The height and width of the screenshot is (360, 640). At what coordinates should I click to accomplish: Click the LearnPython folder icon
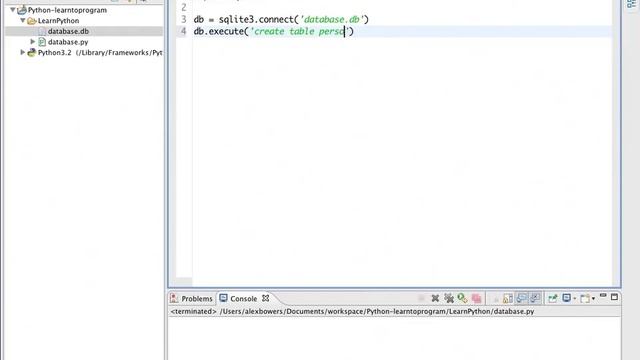(32, 20)
